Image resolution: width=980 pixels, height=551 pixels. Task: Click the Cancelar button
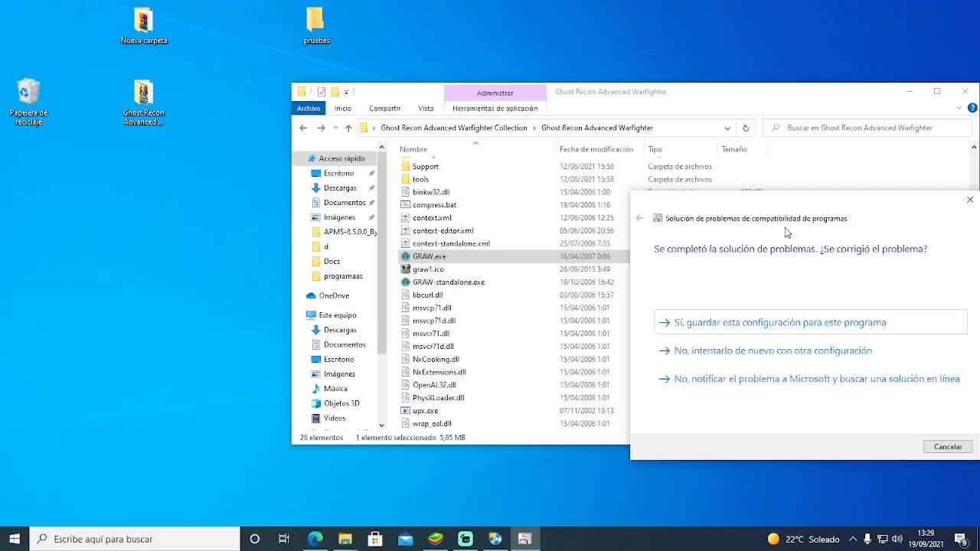(948, 447)
